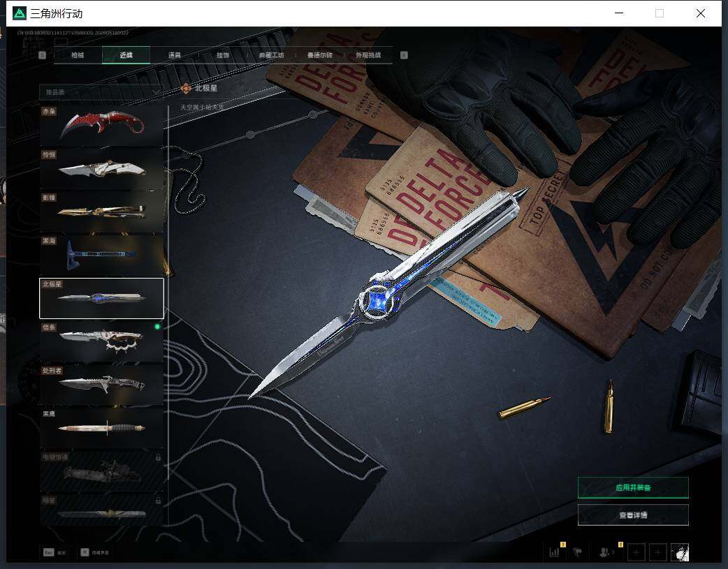Expand the 按品质 sort dropdown
Screen dimensions: 728x569
pos(101,92)
